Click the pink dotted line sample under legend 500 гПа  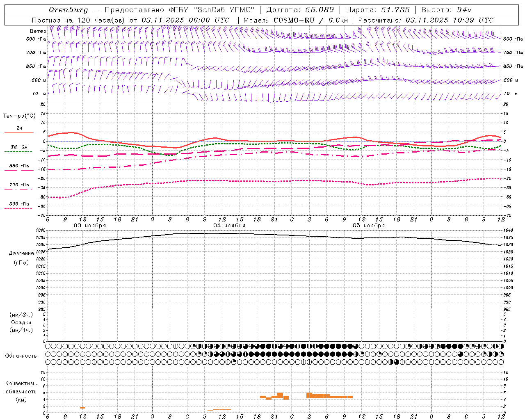point(18,208)
